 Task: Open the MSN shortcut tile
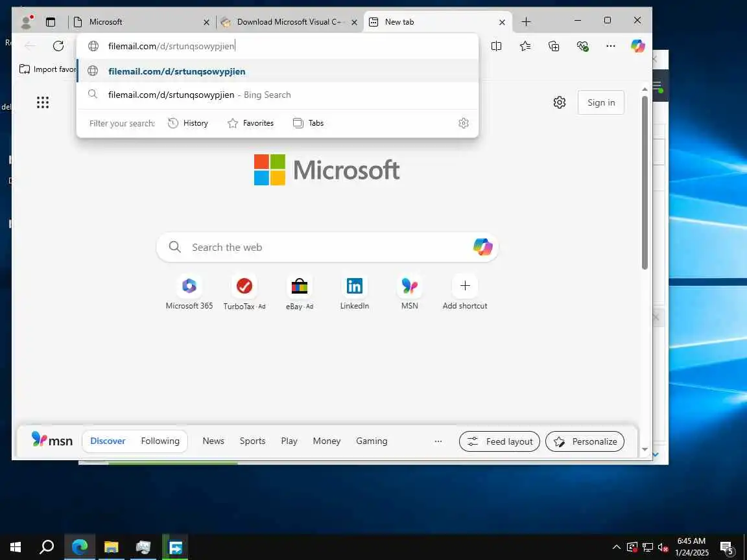tap(410, 292)
